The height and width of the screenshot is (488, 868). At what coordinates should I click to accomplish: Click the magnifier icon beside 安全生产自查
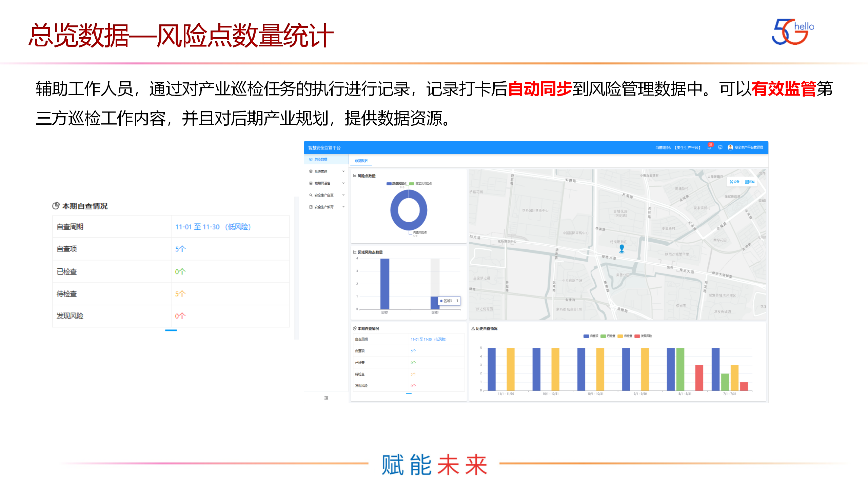point(311,195)
